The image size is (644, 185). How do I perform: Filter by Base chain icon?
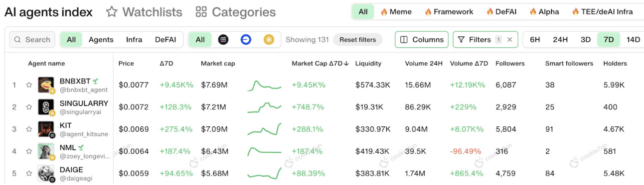coord(246,40)
